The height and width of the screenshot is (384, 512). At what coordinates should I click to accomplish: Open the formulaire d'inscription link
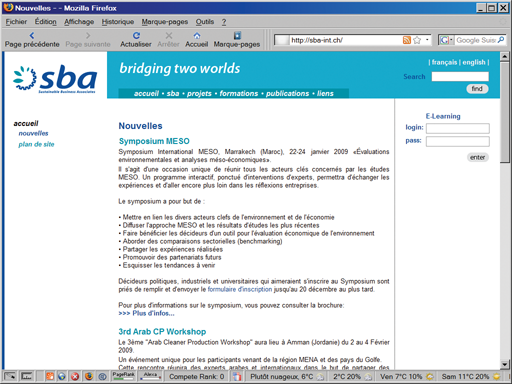[x=240, y=289]
